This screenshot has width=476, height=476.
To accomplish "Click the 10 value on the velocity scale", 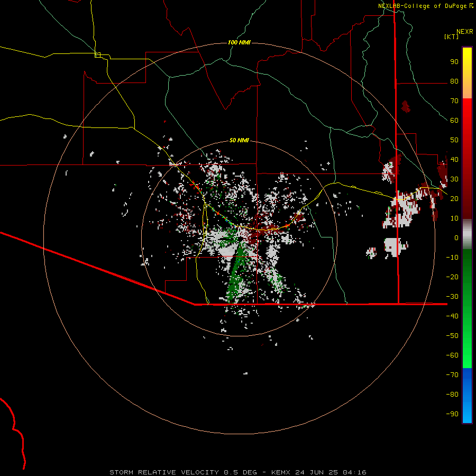I will (454, 218).
